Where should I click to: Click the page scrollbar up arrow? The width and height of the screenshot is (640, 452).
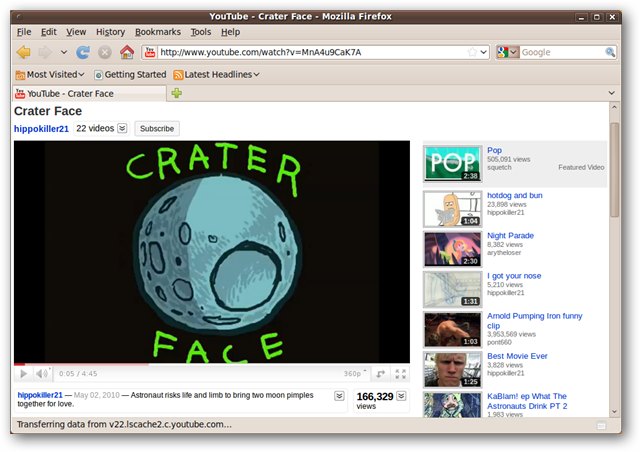tap(614, 107)
